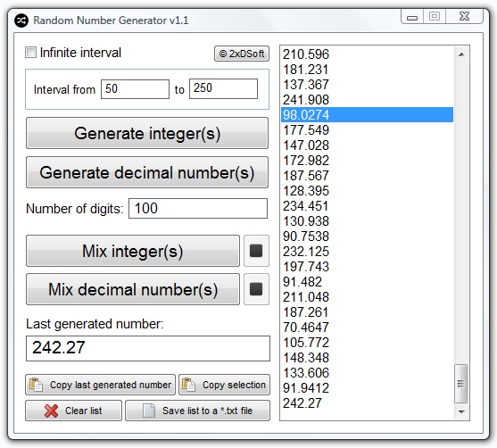Click Generate decimal number(s) button
Viewport: 497px width, 448px height.
click(x=147, y=172)
